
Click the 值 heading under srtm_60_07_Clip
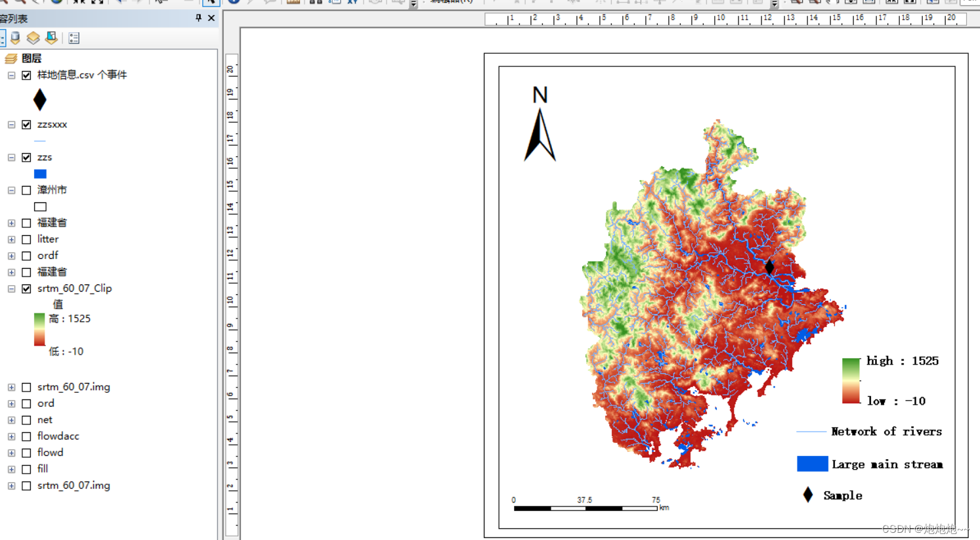click(x=58, y=304)
